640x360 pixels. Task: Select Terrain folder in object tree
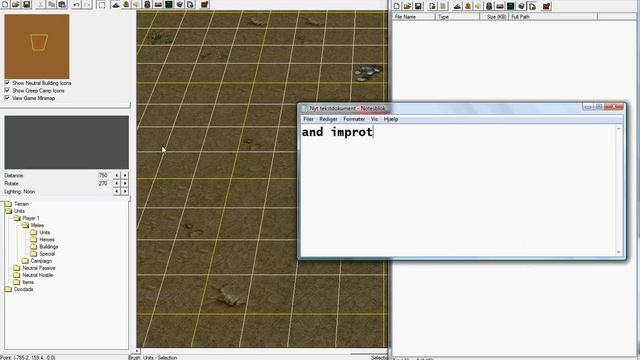[17, 204]
